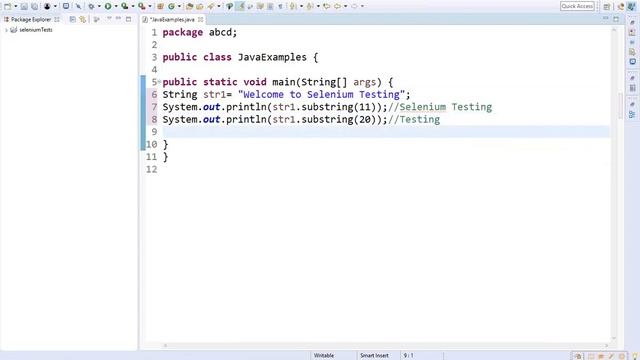Click the Back navigation yellow arrow
Viewport: 640px width, 360px height.
click(338, 6)
